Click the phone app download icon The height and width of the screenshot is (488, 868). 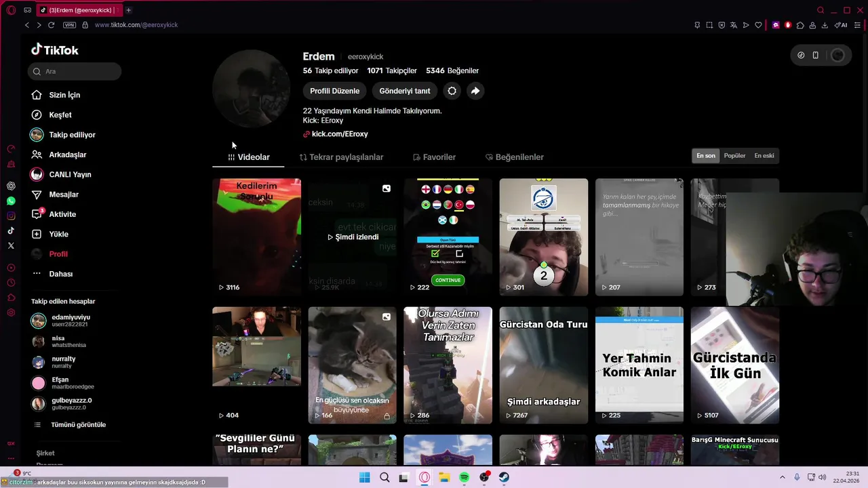(x=816, y=56)
